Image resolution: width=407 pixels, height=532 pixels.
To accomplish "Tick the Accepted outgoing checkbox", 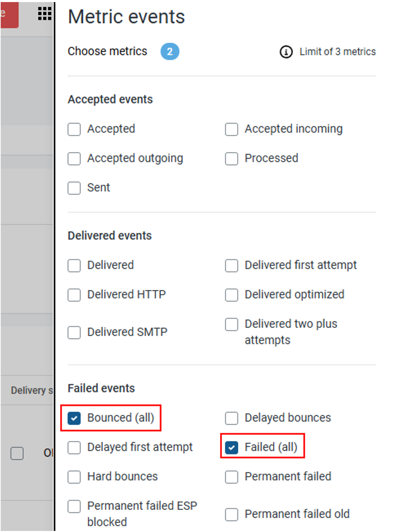I will pos(74,159).
